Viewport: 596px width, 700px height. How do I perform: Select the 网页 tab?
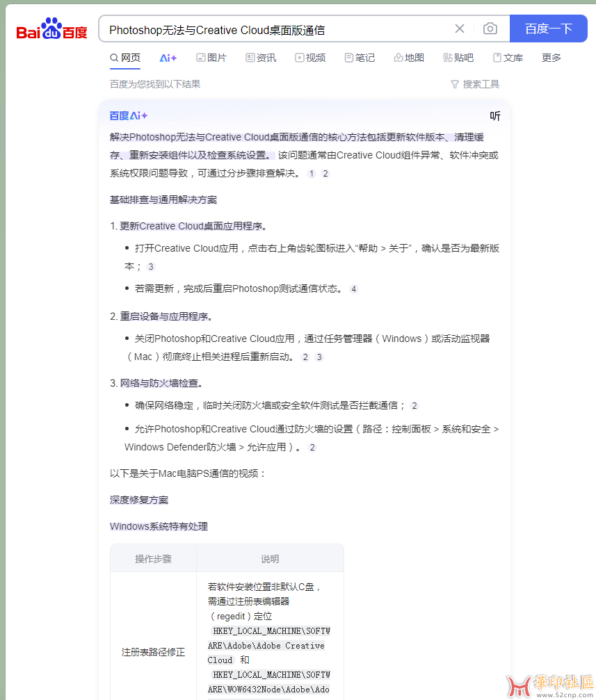pos(125,58)
